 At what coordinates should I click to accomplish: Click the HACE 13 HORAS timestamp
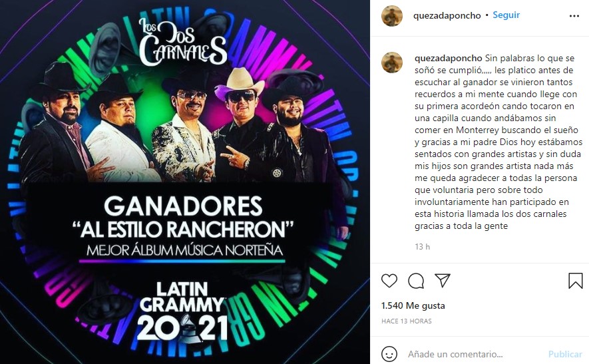pos(407,321)
